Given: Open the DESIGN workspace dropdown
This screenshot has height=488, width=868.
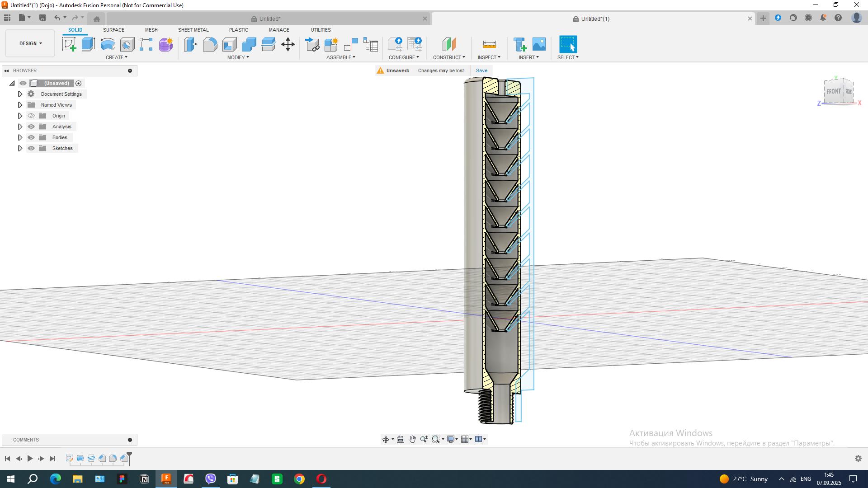Looking at the screenshot, I should 30,43.
